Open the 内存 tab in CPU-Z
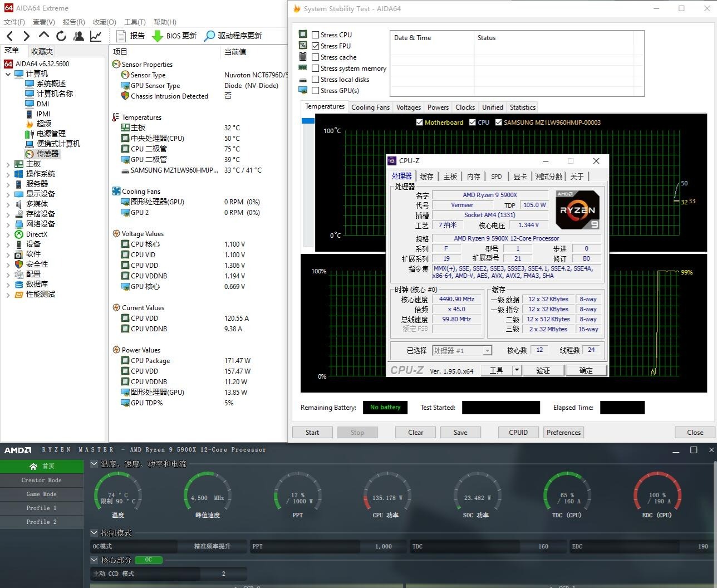The width and height of the screenshot is (717, 588). (473, 177)
